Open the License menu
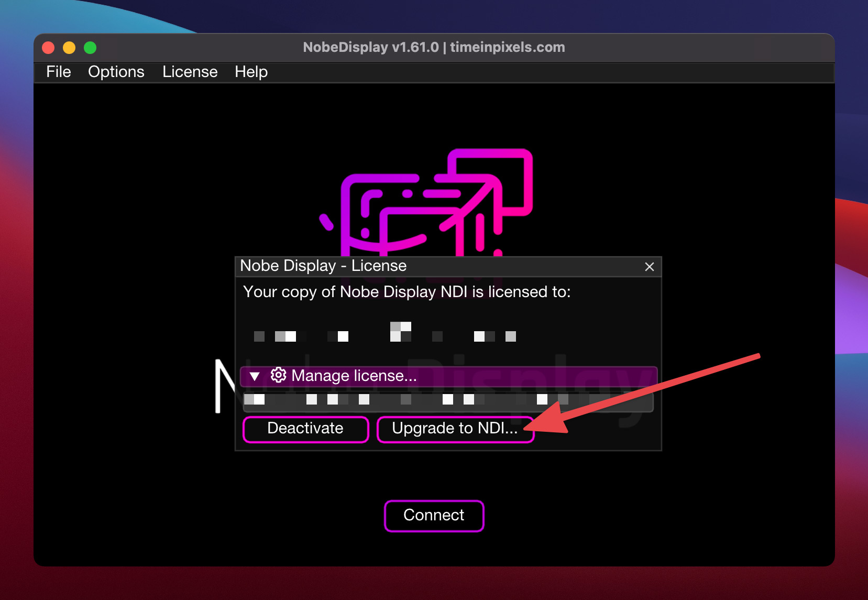The height and width of the screenshot is (600, 868). (x=190, y=72)
